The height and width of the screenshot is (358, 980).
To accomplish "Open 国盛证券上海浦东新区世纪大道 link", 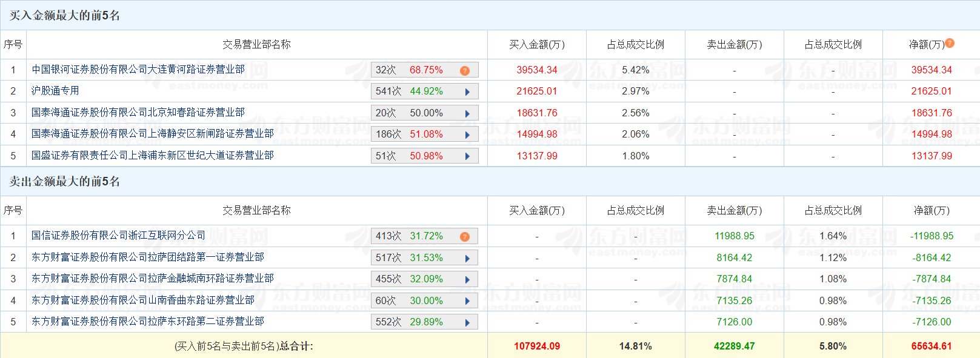I will [x=153, y=156].
